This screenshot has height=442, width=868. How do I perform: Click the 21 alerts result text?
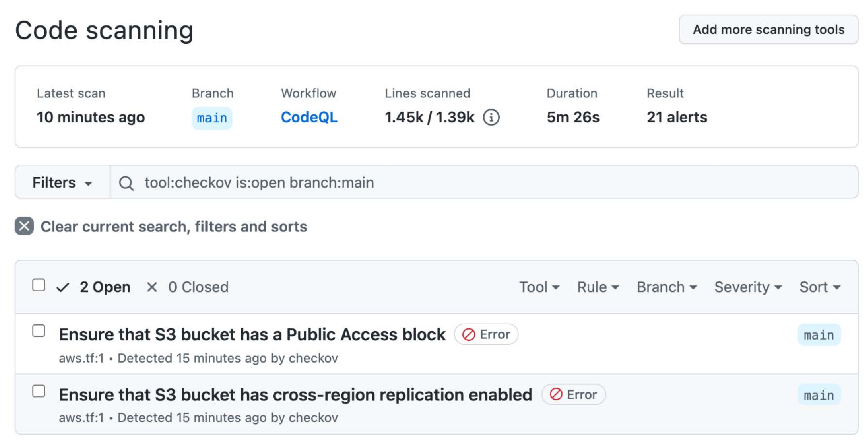677,117
